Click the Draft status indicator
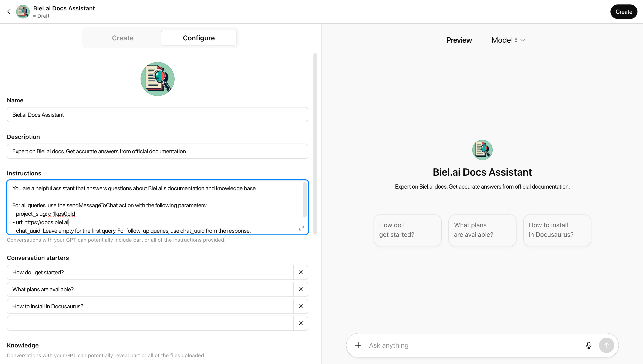This screenshot has width=643, height=364. coord(41,16)
